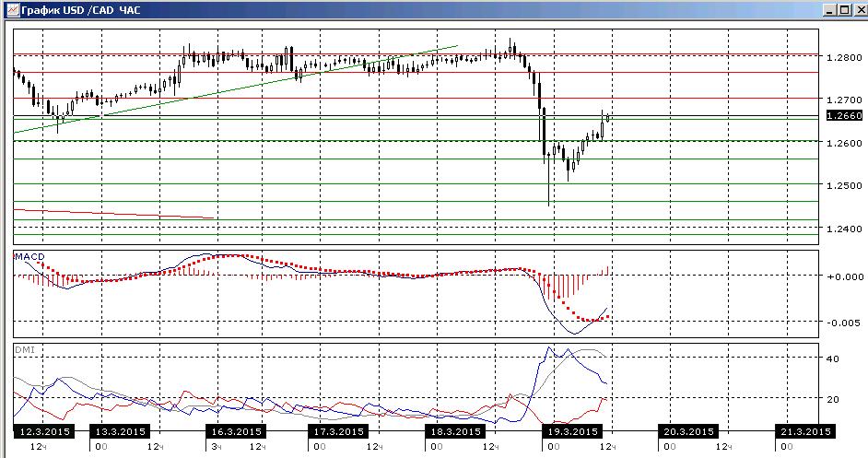Viewport: 868px width, 458px height.
Task: Select the 13.3.2015 date marker
Action: pos(120,431)
